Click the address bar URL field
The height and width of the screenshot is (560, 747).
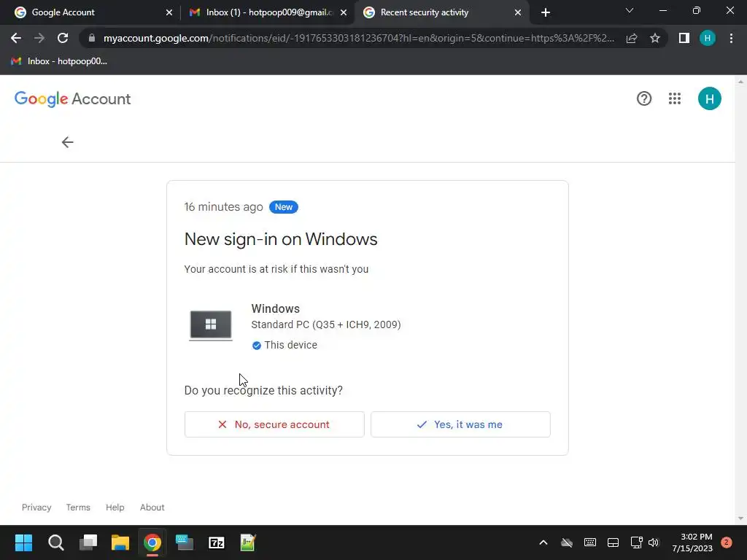pos(358,38)
